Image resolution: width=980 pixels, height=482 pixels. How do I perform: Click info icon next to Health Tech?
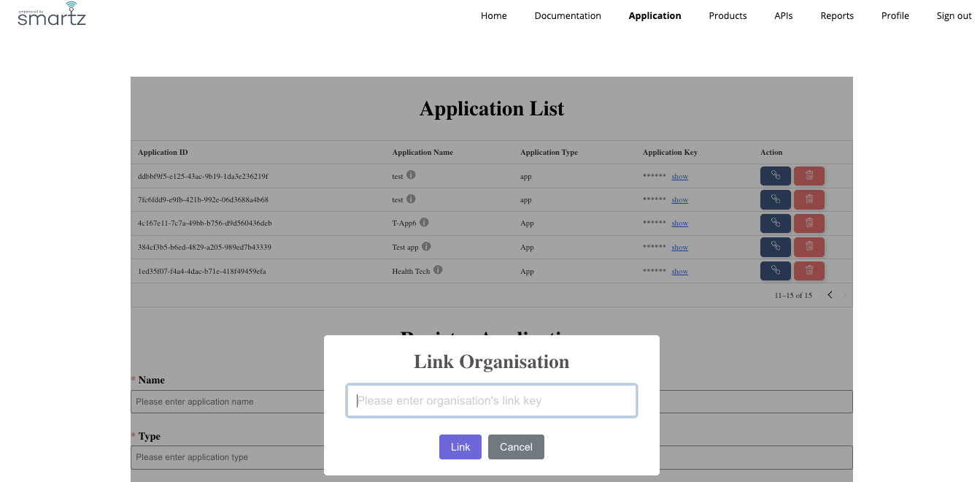(x=438, y=270)
